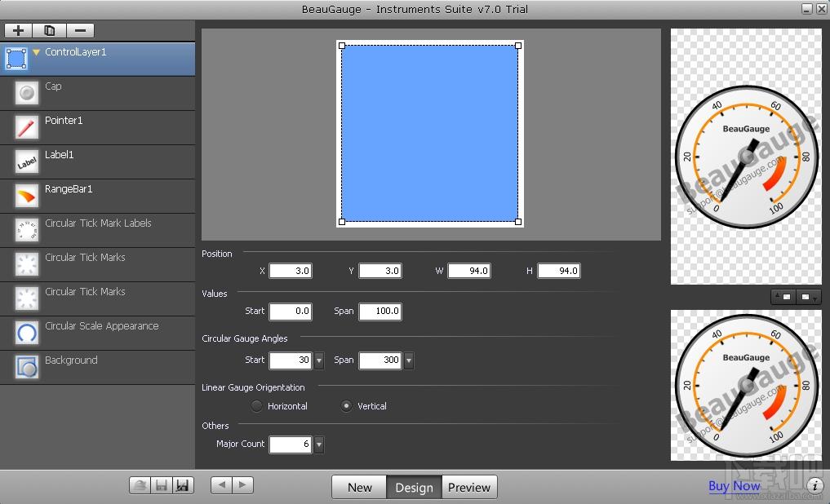Open the Buy Now link

coord(735,486)
